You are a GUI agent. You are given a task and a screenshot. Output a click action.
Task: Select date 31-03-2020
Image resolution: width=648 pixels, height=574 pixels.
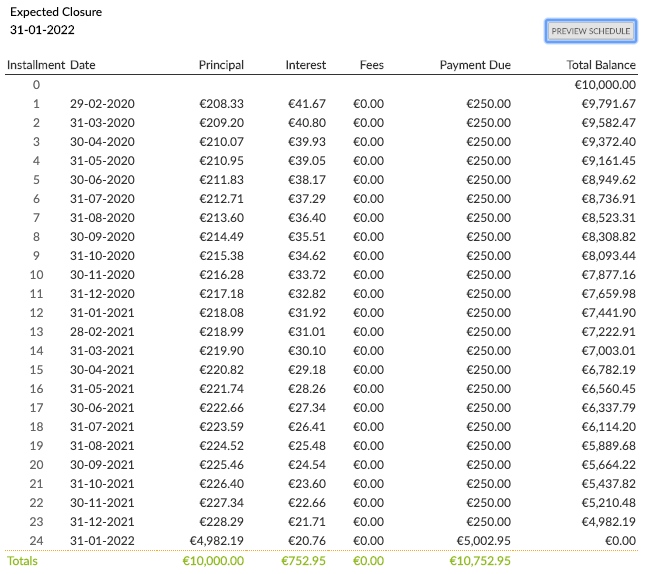(102, 123)
